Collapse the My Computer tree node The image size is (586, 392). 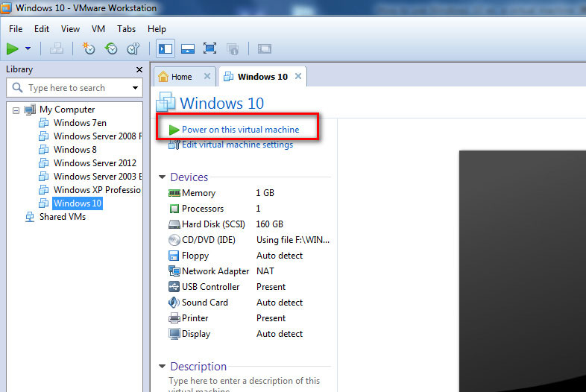pyautogui.click(x=16, y=110)
